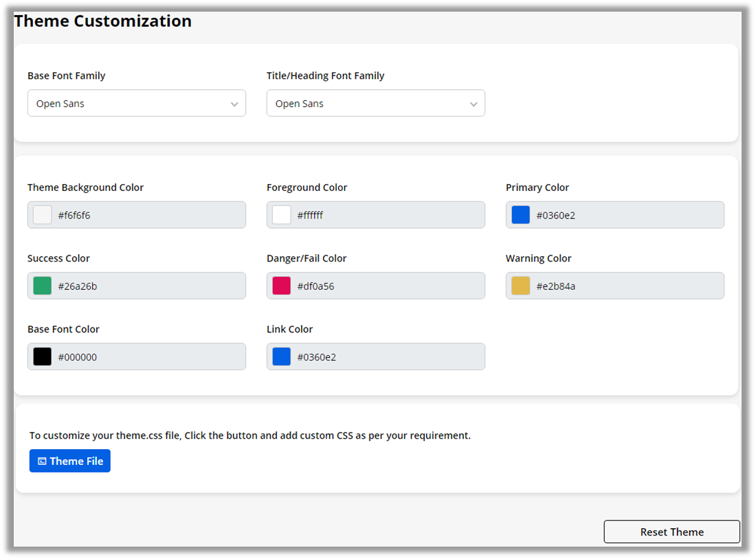
Task: Click the black Base Font Color swatch
Action: (x=43, y=356)
